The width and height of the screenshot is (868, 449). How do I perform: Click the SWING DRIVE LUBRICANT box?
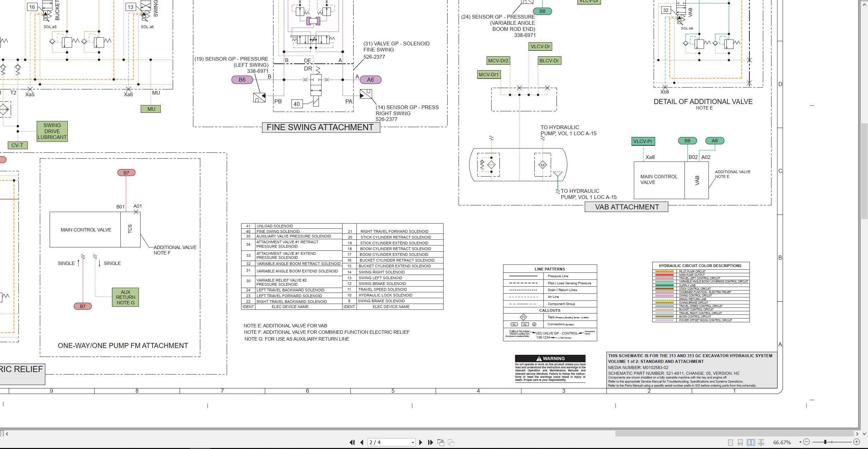pyautogui.click(x=52, y=131)
